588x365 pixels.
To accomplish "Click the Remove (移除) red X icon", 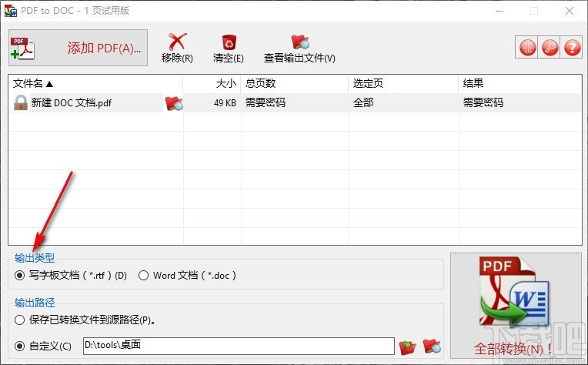I will tap(177, 42).
